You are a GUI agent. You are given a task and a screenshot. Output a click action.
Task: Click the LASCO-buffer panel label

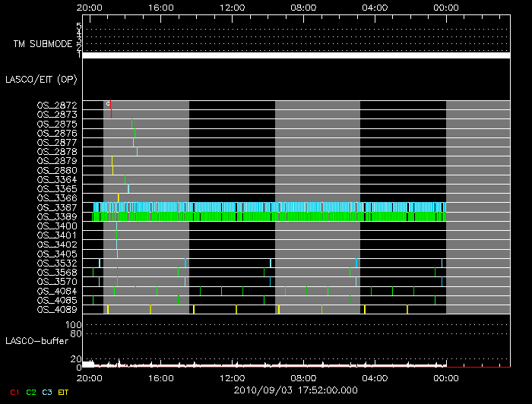click(36, 341)
